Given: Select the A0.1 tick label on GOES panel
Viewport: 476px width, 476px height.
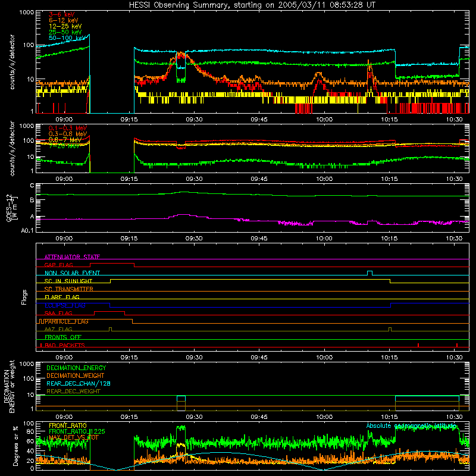Looking at the screenshot, I should [x=27, y=230].
